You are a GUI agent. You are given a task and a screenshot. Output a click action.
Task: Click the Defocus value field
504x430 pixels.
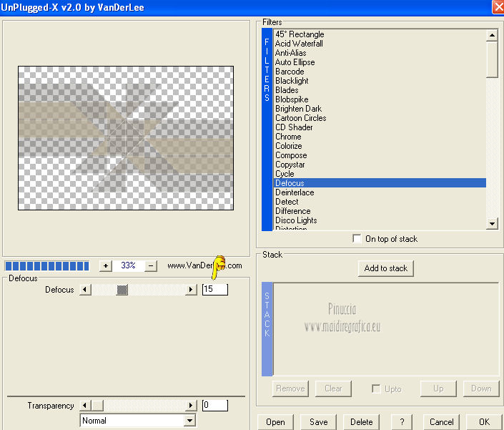[215, 289]
